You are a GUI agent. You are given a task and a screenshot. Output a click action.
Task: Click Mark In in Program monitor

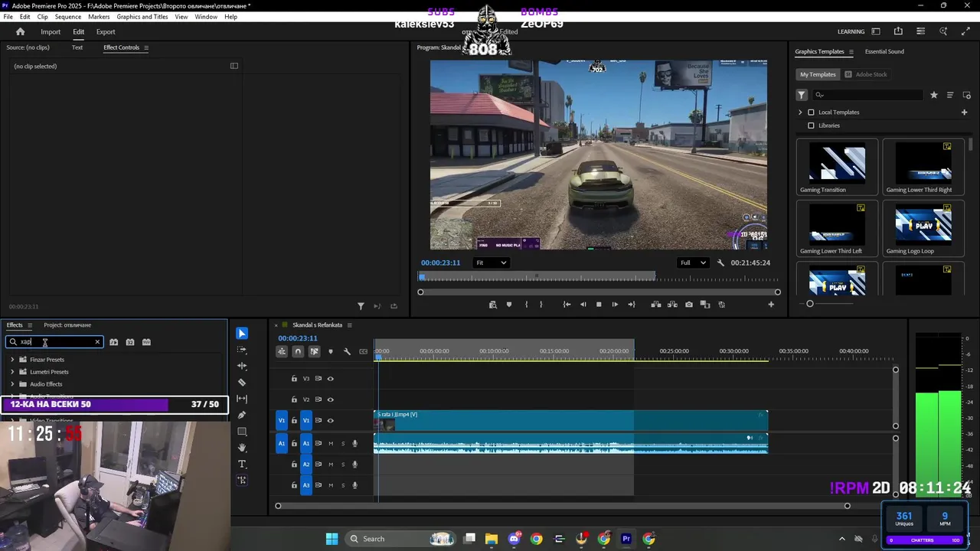[x=526, y=305]
